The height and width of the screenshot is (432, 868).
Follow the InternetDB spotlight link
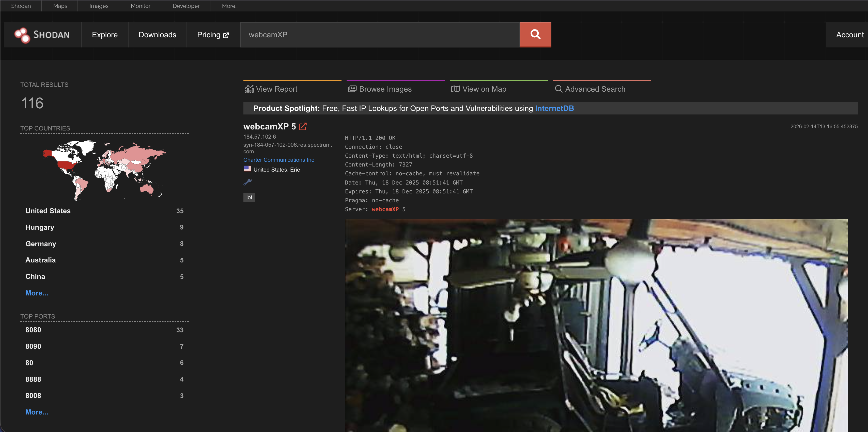(554, 108)
